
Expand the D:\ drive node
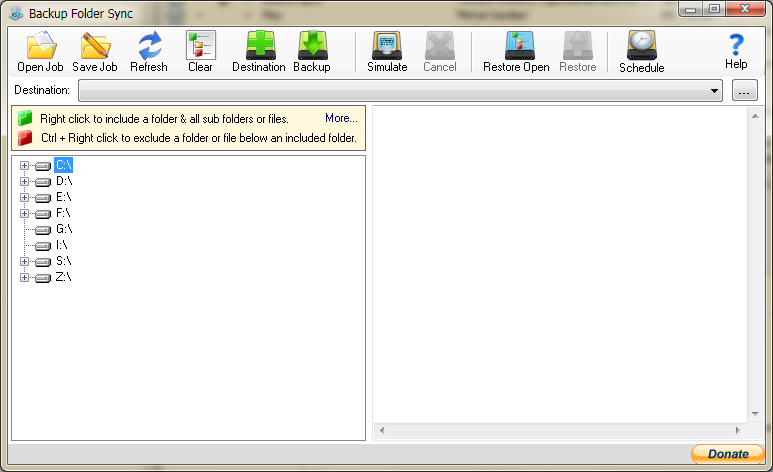coord(24,182)
